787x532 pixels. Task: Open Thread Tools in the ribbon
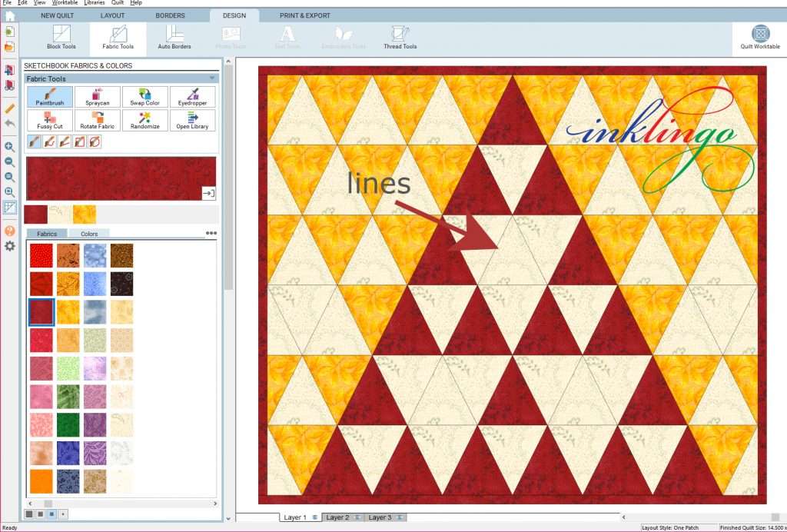tap(400, 38)
